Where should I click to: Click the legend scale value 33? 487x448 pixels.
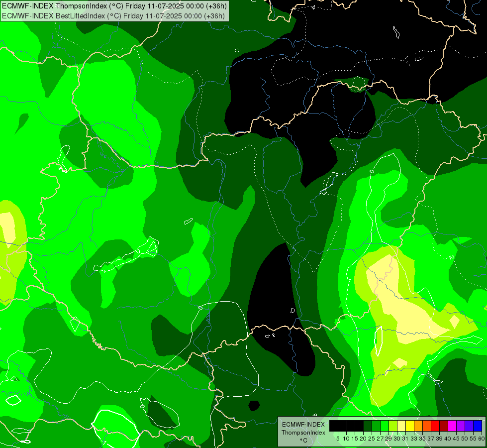[414, 439]
